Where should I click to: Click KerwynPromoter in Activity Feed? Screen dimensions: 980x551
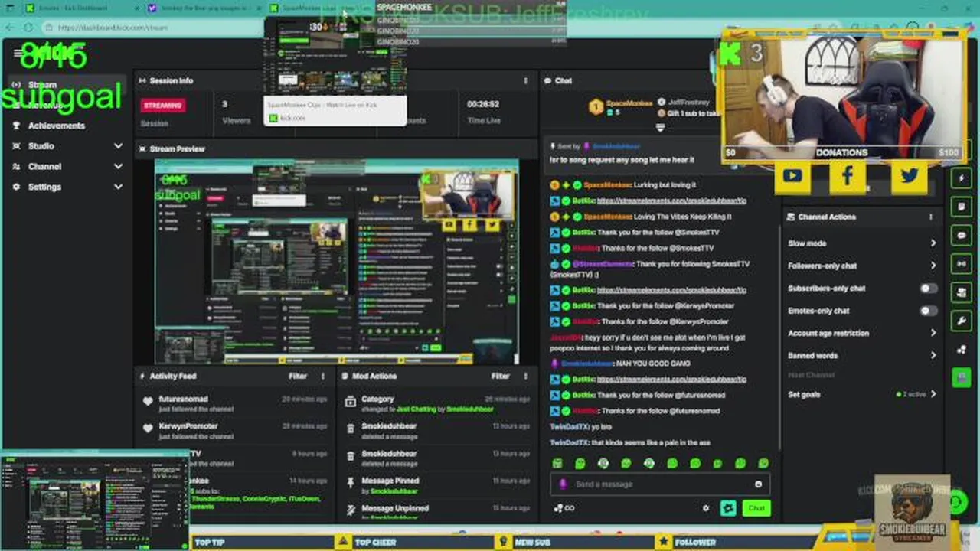pos(188,426)
